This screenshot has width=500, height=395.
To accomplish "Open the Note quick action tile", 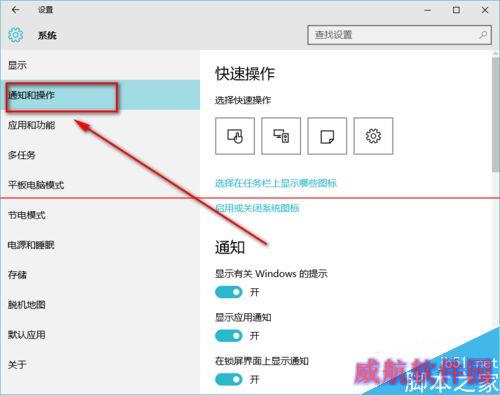I will (x=327, y=136).
